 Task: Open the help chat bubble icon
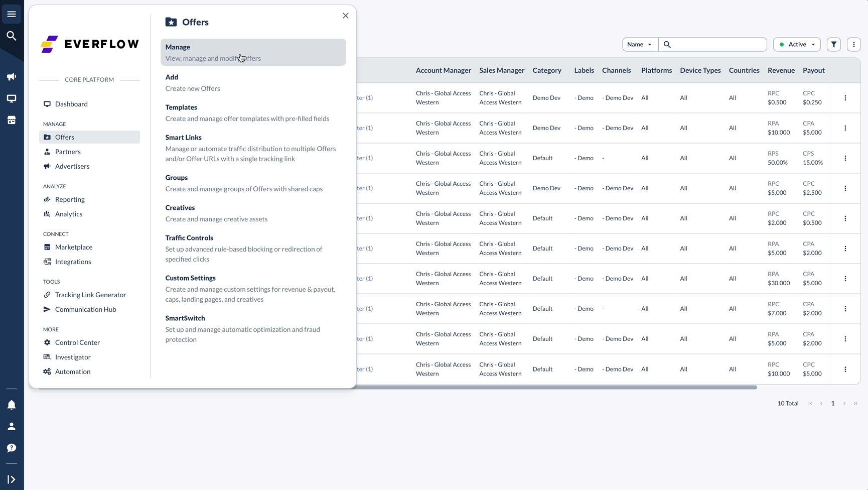[12, 448]
